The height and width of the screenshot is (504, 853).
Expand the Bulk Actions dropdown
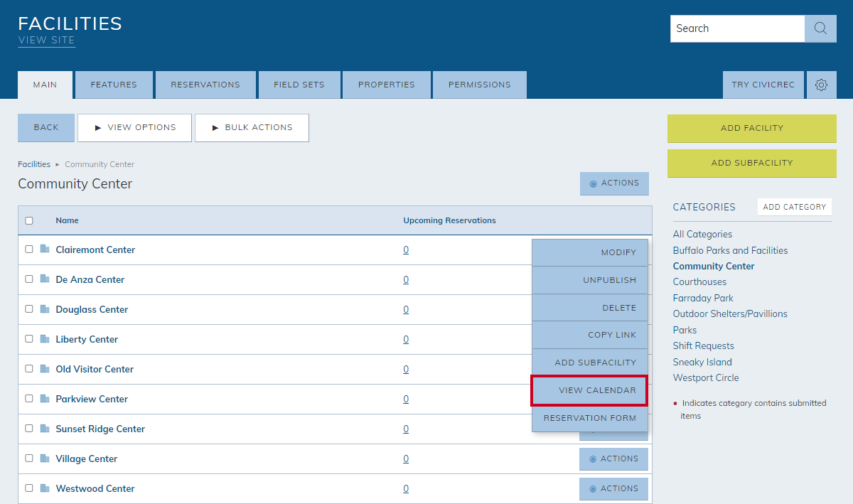tap(252, 128)
